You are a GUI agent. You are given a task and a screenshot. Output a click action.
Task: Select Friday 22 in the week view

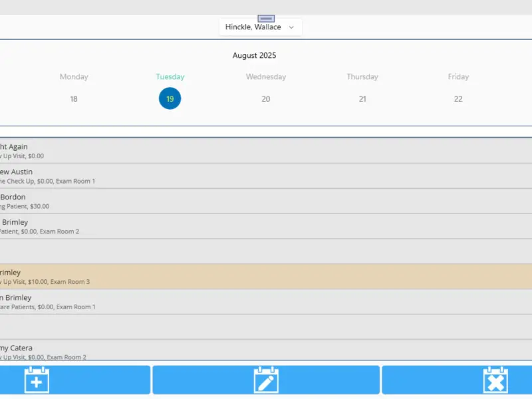pyautogui.click(x=458, y=99)
